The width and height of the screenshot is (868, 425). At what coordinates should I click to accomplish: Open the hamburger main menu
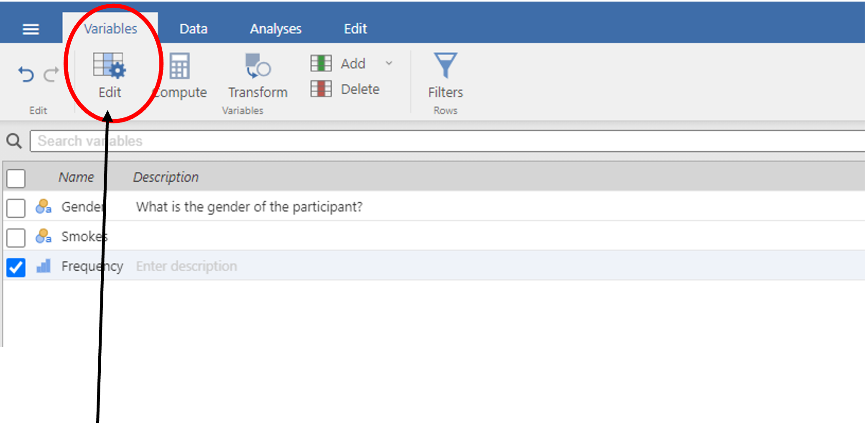(x=31, y=29)
